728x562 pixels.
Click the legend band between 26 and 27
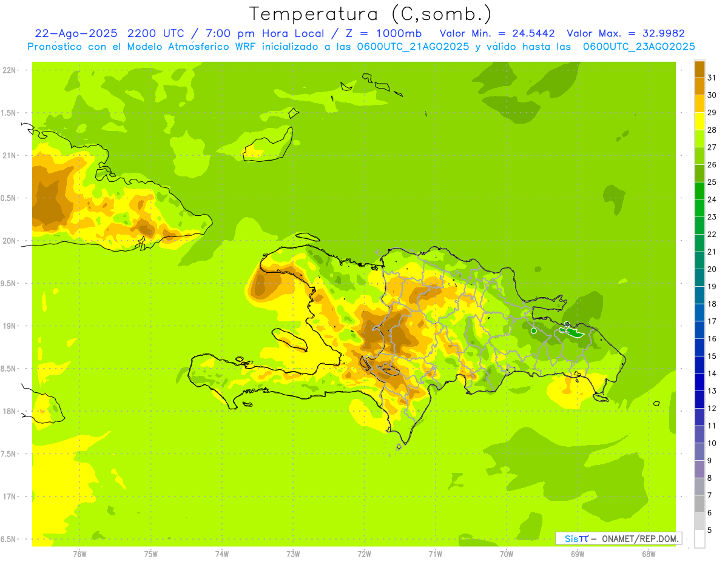tap(699, 156)
